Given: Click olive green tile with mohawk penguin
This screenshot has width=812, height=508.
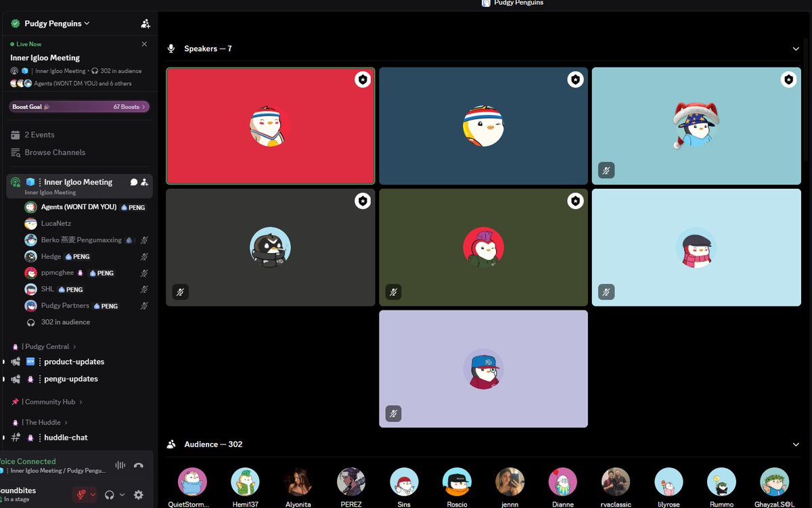Looking at the screenshot, I should click(483, 248).
